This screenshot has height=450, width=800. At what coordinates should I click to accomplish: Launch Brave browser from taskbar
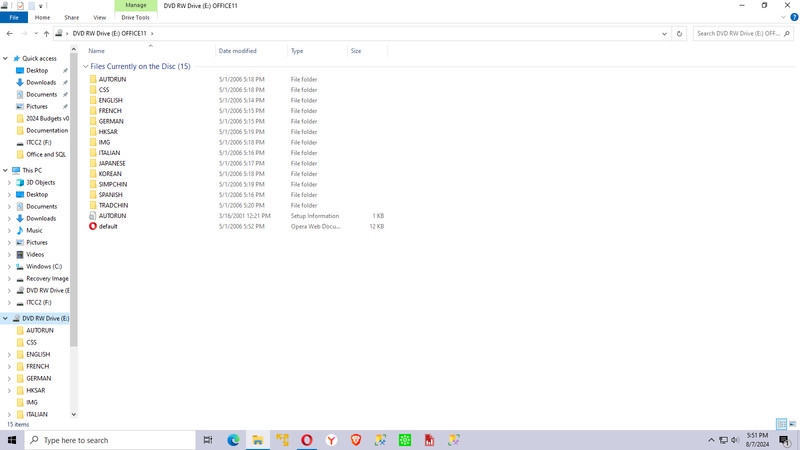pos(356,440)
